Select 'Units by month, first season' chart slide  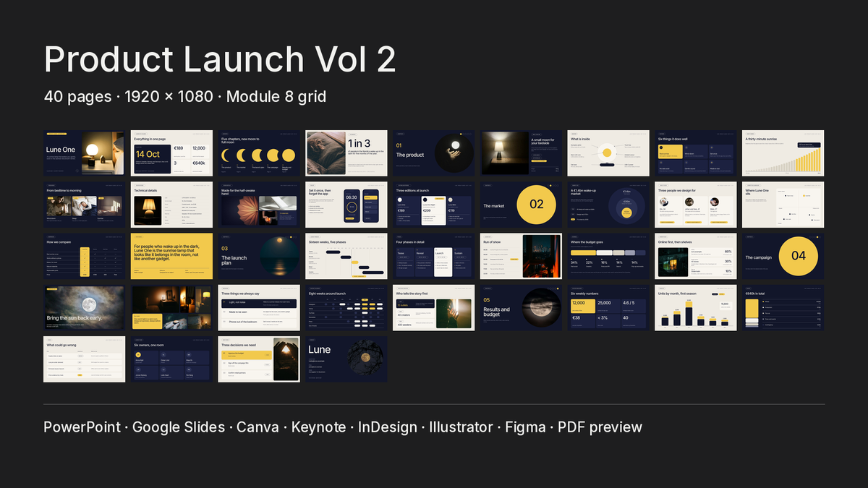tap(696, 308)
